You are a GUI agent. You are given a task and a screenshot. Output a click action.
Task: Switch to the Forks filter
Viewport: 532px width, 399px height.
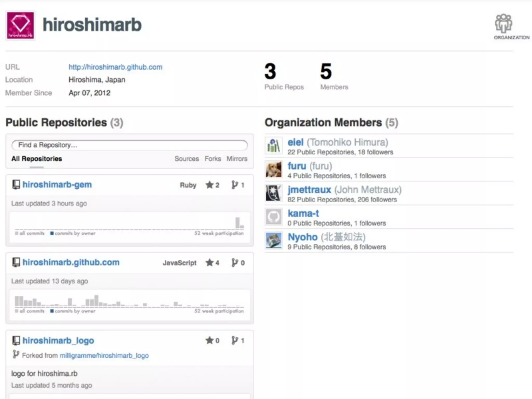[x=212, y=159]
